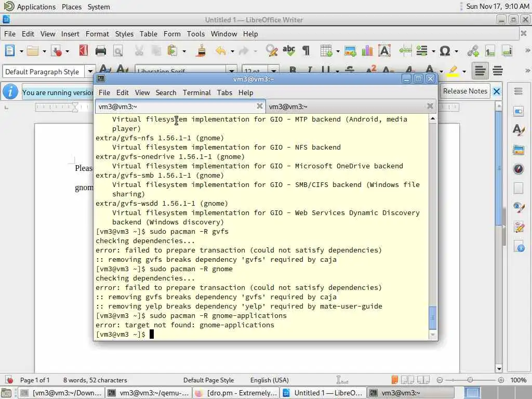Open the Writer Styles menu
The width and height of the screenshot is (532, 399).
click(124, 34)
